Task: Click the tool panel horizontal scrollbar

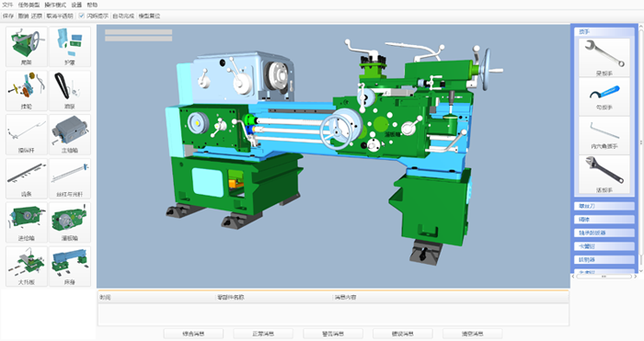Action: point(604,277)
